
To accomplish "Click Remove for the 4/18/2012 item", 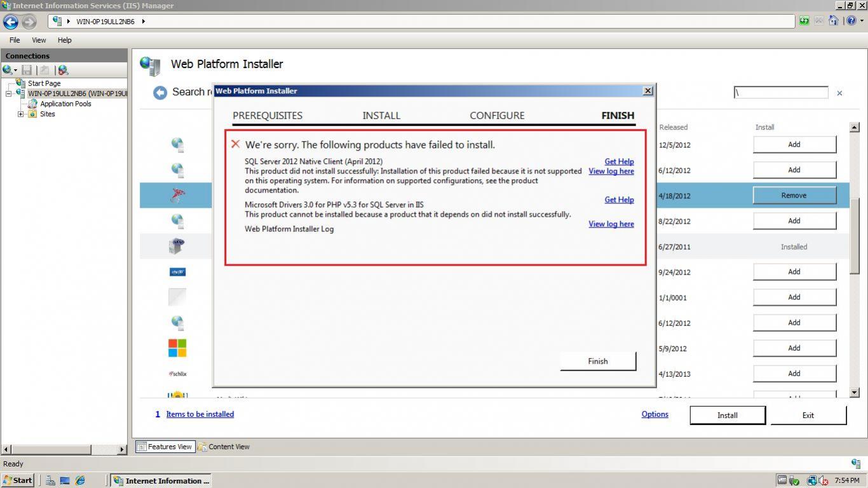I will [x=794, y=195].
